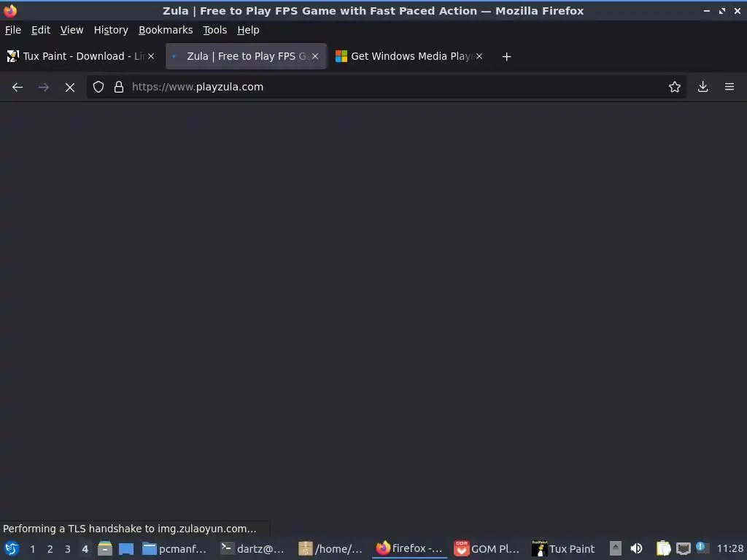The height and width of the screenshot is (560, 747).
Task: Click the Firefox logo in title bar
Action: (x=10, y=10)
